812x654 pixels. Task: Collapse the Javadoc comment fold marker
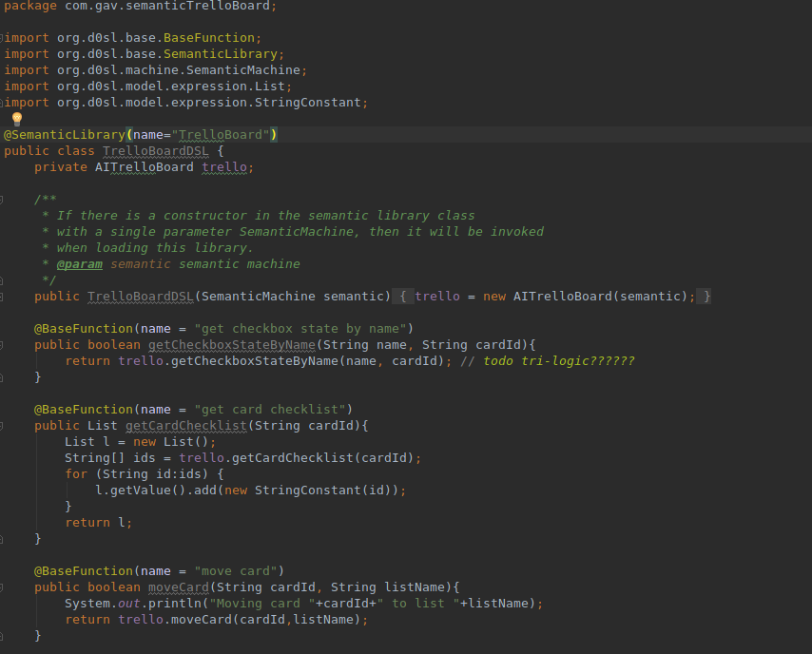point(2,200)
